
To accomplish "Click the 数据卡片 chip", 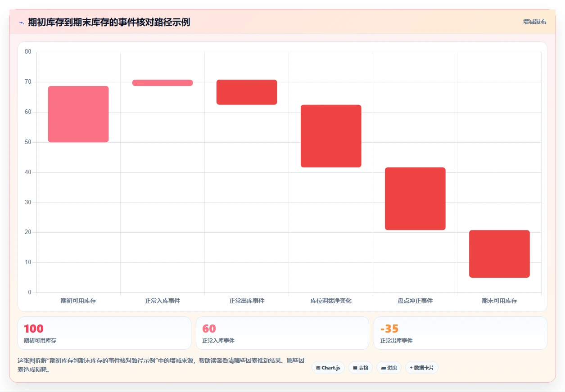I will coord(422,368).
